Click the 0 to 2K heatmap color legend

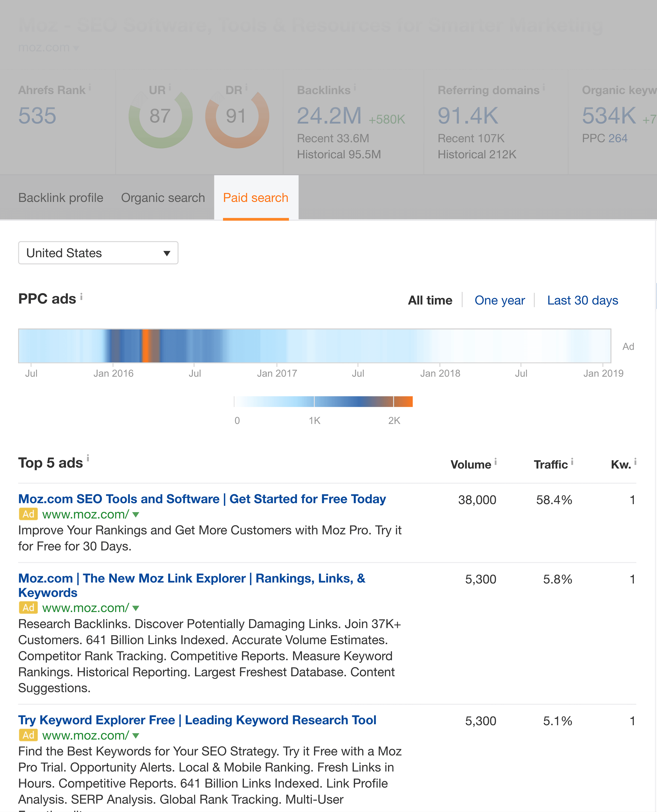point(323,402)
